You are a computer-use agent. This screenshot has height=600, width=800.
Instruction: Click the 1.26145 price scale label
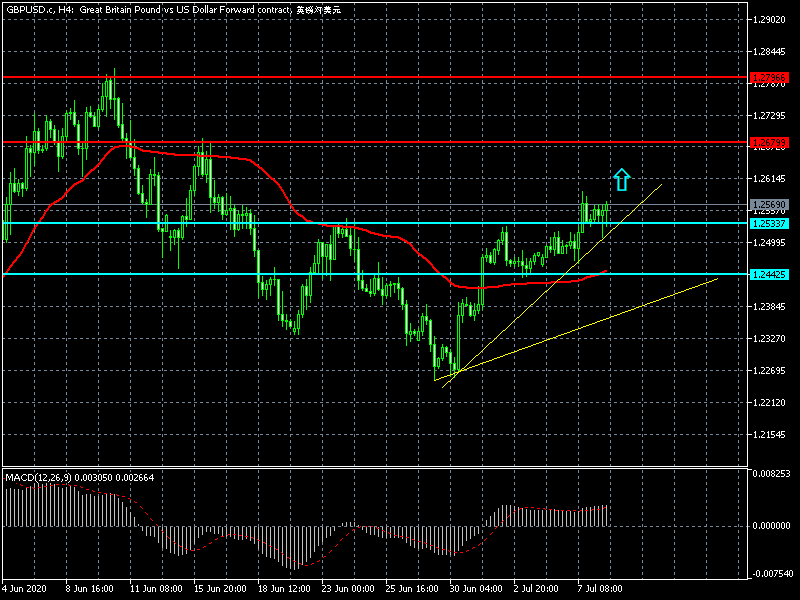[769, 179]
